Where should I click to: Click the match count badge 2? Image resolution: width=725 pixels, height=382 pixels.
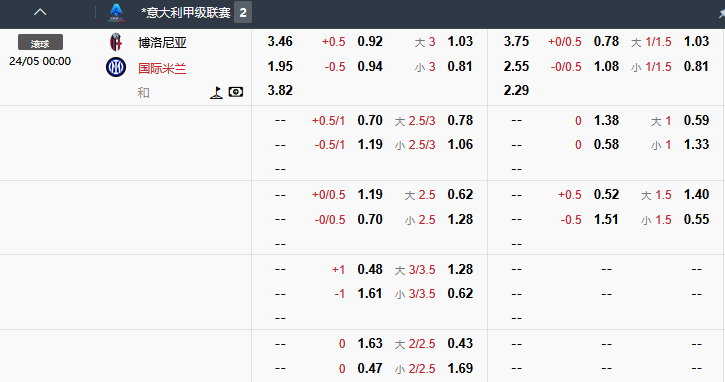point(243,12)
